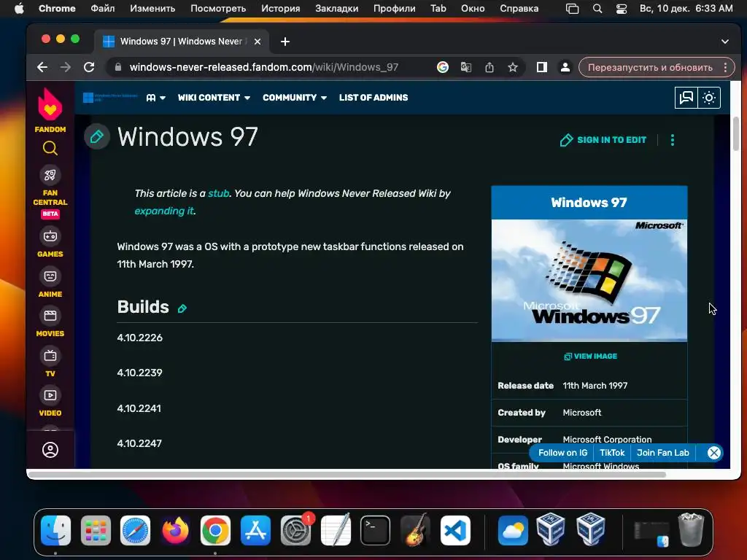
Task: Open Chrome three-dot menu
Action: coord(726,67)
